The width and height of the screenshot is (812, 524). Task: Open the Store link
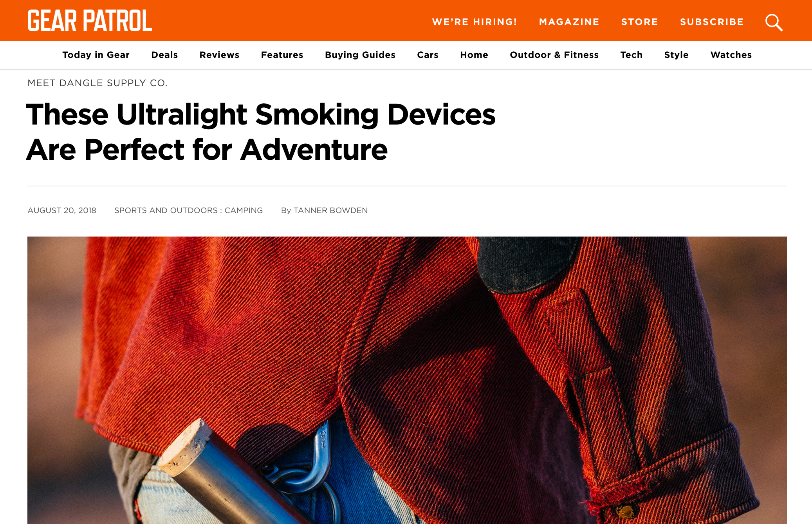(640, 22)
